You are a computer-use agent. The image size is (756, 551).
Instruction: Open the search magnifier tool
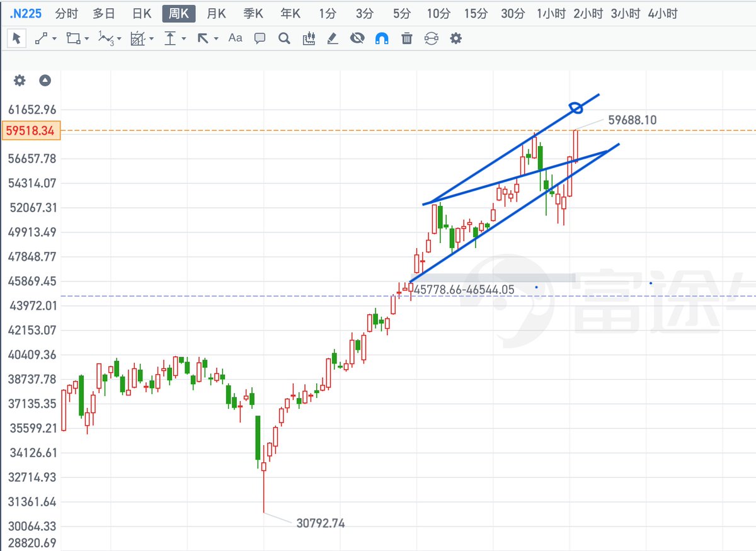tap(283, 38)
